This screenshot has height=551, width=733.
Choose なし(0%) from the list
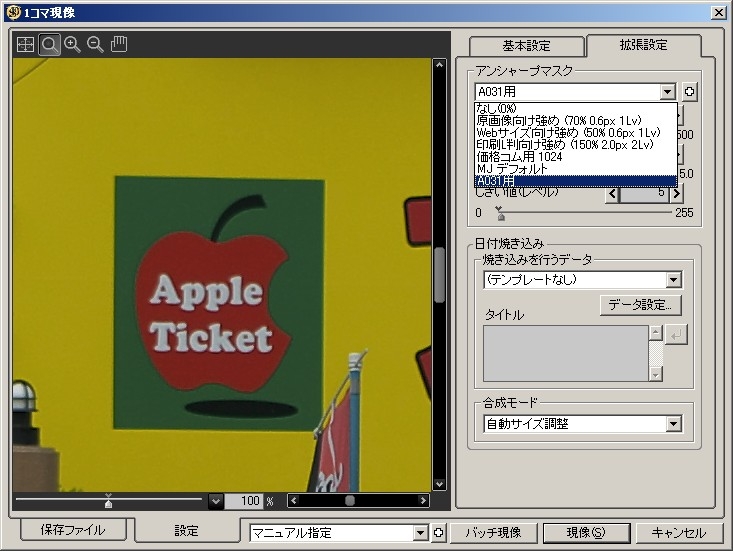coord(575,108)
